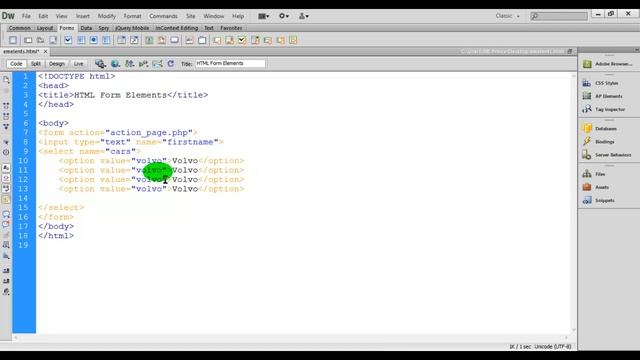Open the Extend Dreamweaver gear dropdown

[284, 16]
